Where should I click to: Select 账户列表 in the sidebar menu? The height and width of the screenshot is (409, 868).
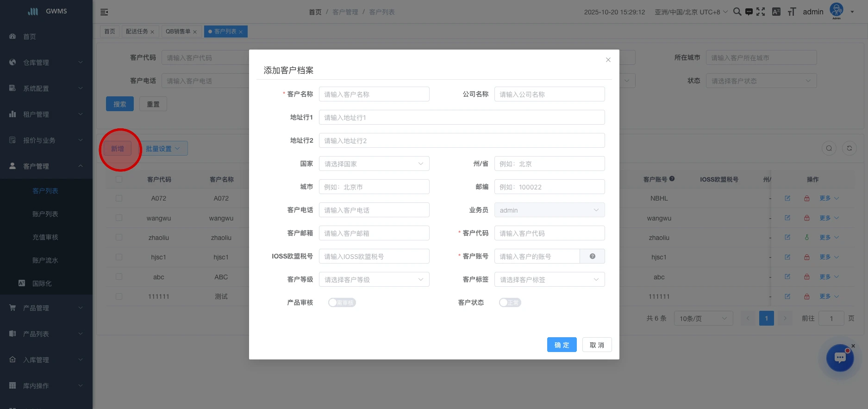point(45,214)
